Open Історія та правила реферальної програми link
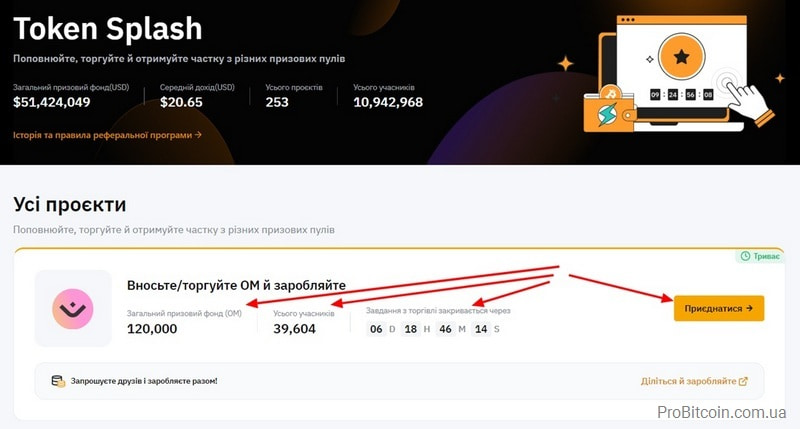The width and height of the screenshot is (800, 429). point(108,134)
